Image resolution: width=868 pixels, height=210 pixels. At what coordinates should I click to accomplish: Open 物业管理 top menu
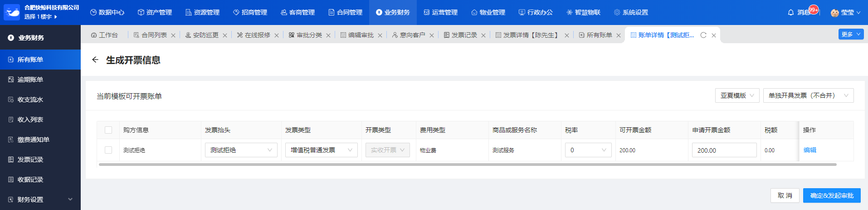pyautogui.click(x=488, y=12)
